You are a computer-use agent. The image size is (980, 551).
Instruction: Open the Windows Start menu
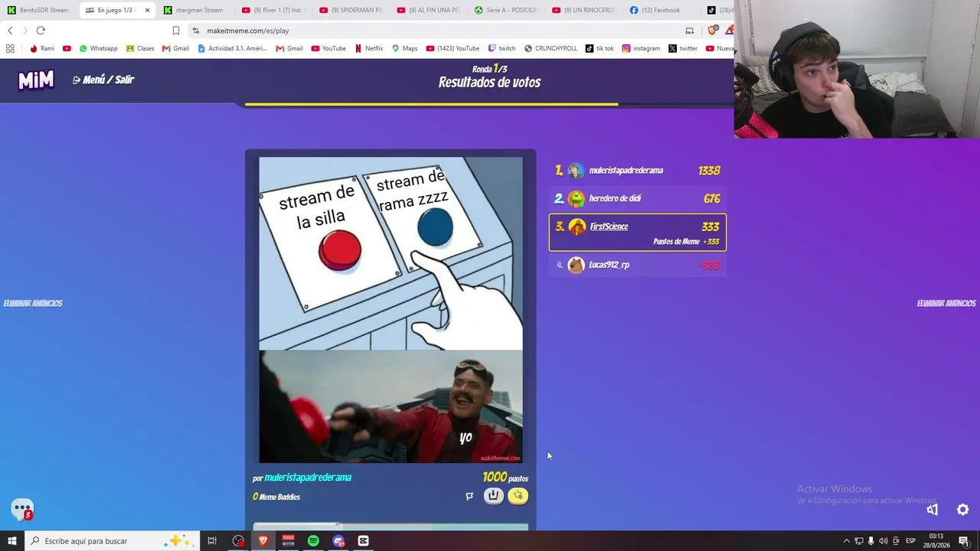click(x=12, y=541)
